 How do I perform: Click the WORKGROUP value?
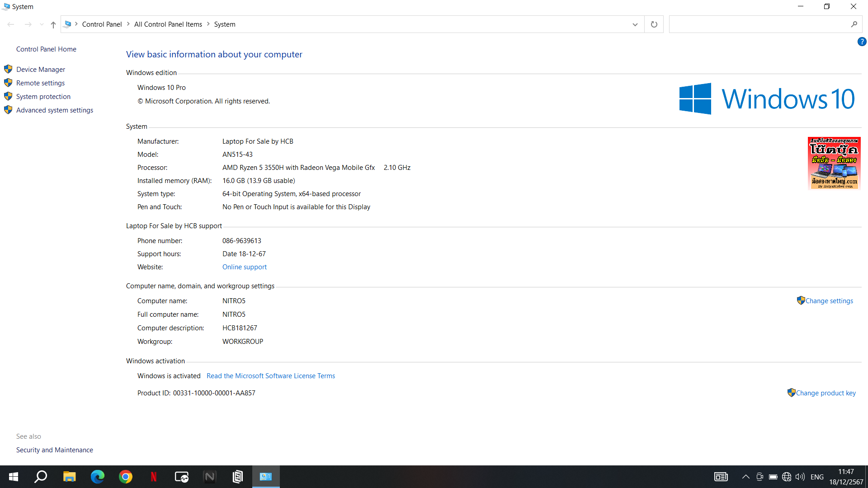coord(242,341)
